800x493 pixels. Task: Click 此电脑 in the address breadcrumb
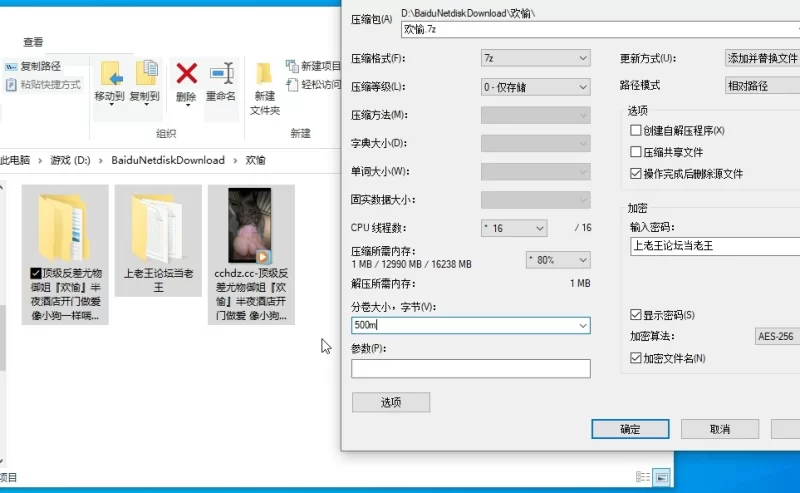pyautogui.click(x=15, y=160)
